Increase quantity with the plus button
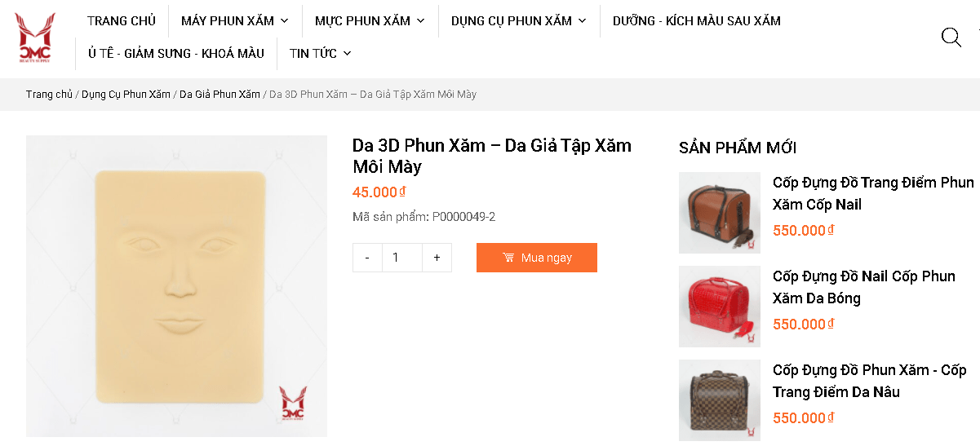This screenshot has height=446, width=980. [x=437, y=258]
